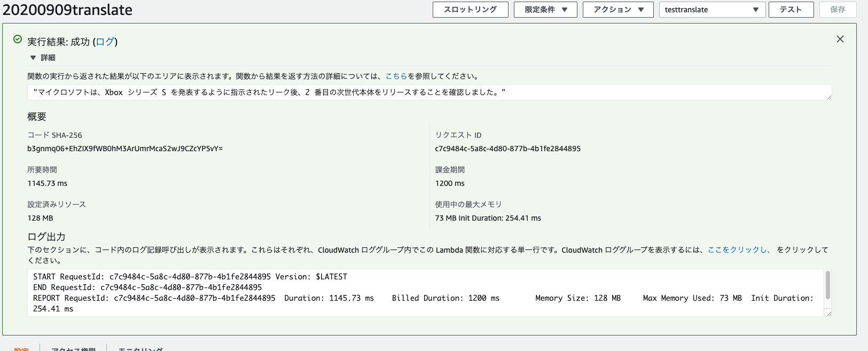Open the ここをクリックし CloudWatch link
This screenshot has height=351, width=868.
click(739, 250)
